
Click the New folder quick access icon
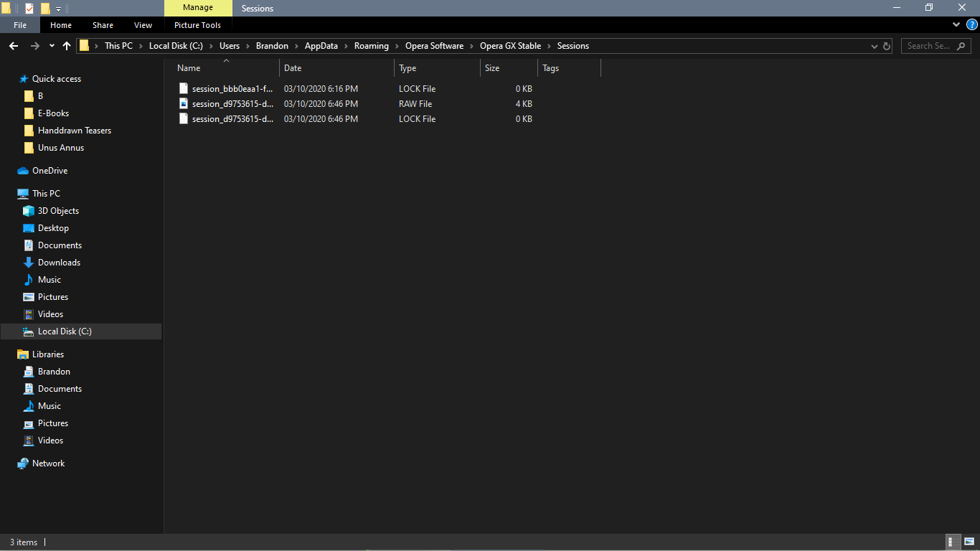pos(45,9)
